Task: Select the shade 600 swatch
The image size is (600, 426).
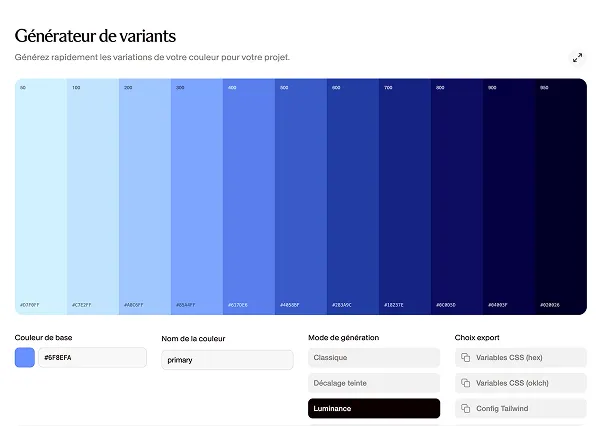Action: (x=353, y=197)
